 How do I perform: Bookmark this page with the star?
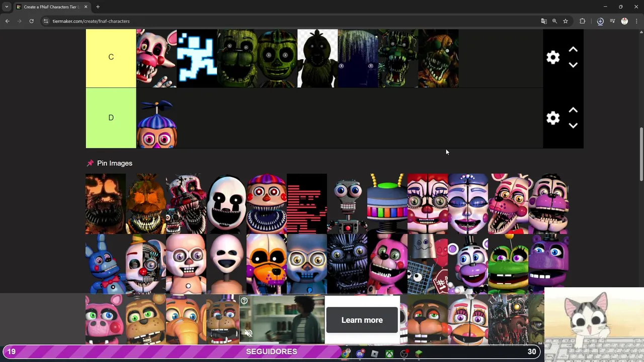[x=566, y=21]
